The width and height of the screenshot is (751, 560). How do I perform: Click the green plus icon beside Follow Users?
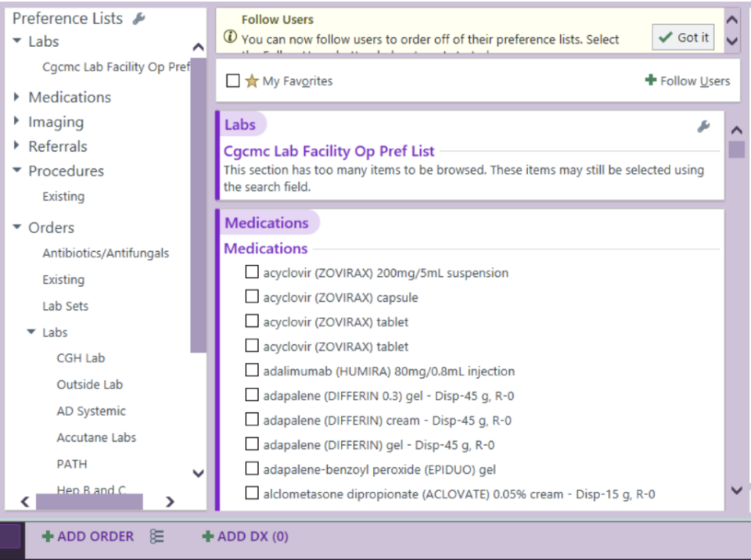pos(650,80)
